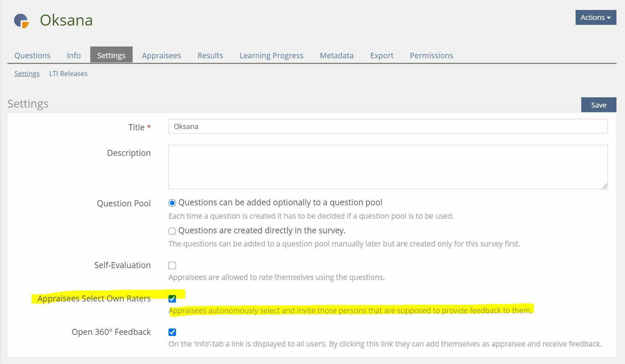The height and width of the screenshot is (364, 625).
Task: Select questions added optionally to question pool
Action: 172,203
